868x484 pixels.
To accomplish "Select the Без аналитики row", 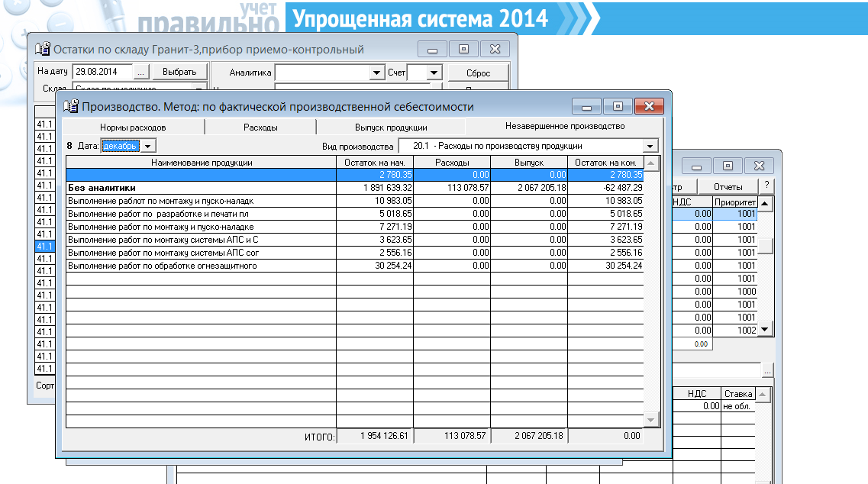I will (200, 187).
